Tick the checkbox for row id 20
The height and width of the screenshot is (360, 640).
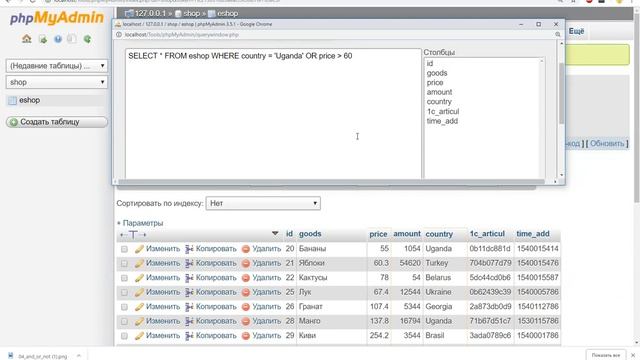[124, 249]
